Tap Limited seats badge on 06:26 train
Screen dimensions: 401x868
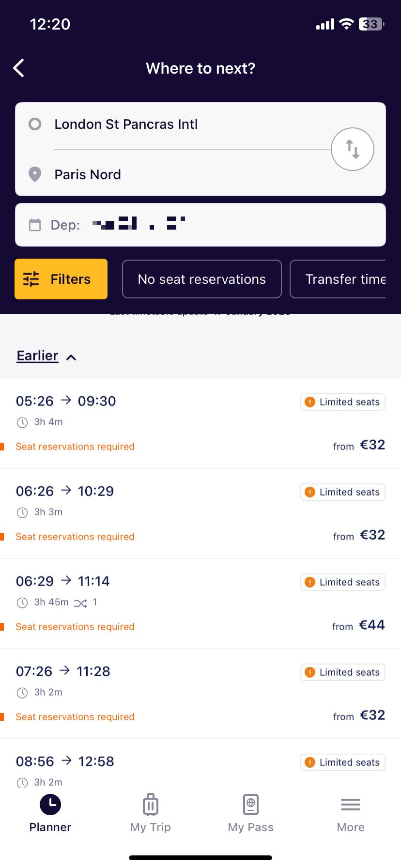pos(343,492)
